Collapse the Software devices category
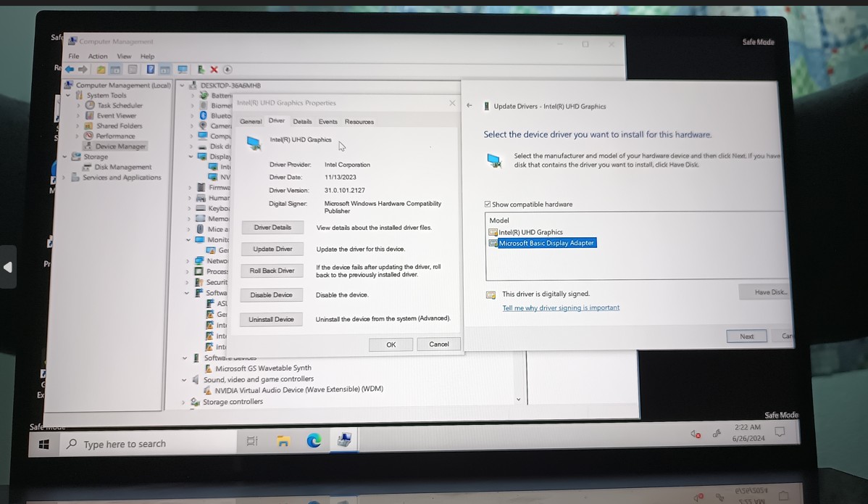Image resolution: width=868 pixels, height=504 pixels. click(x=185, y=358)
